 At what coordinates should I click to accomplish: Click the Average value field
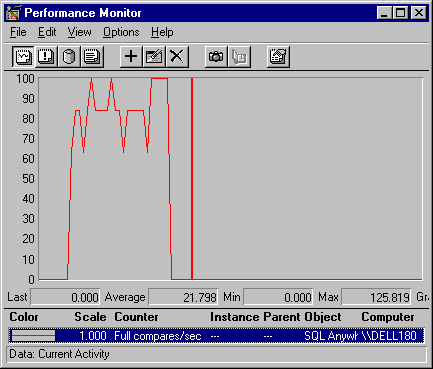point(183,297)
